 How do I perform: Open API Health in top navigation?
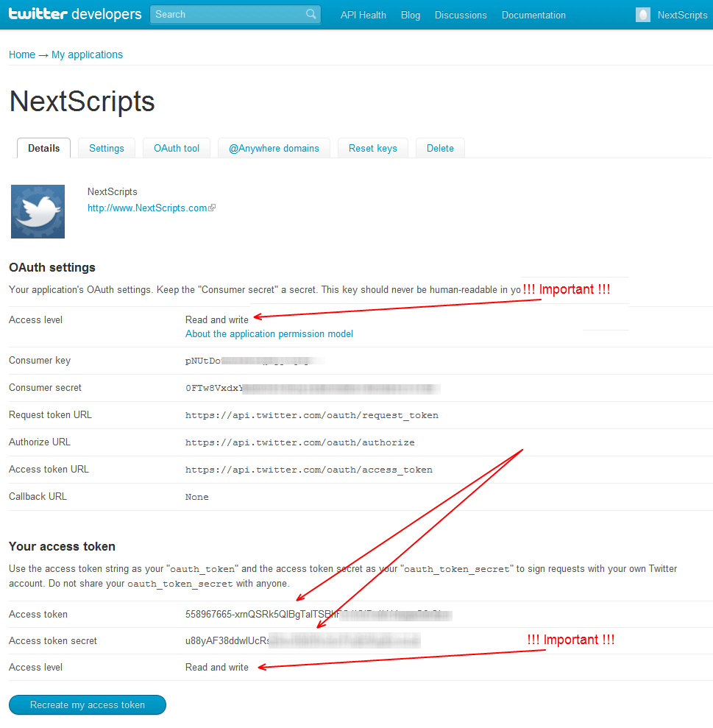pos(363,15)
